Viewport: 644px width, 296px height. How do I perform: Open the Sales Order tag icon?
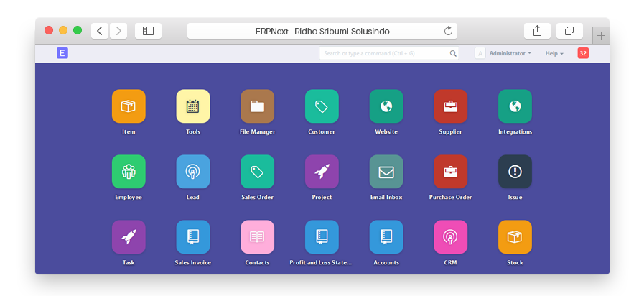258,172
